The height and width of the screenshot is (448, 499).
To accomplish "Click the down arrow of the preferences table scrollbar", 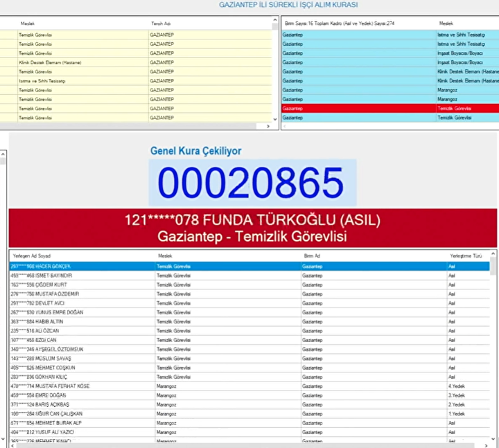I will (275, 119).
